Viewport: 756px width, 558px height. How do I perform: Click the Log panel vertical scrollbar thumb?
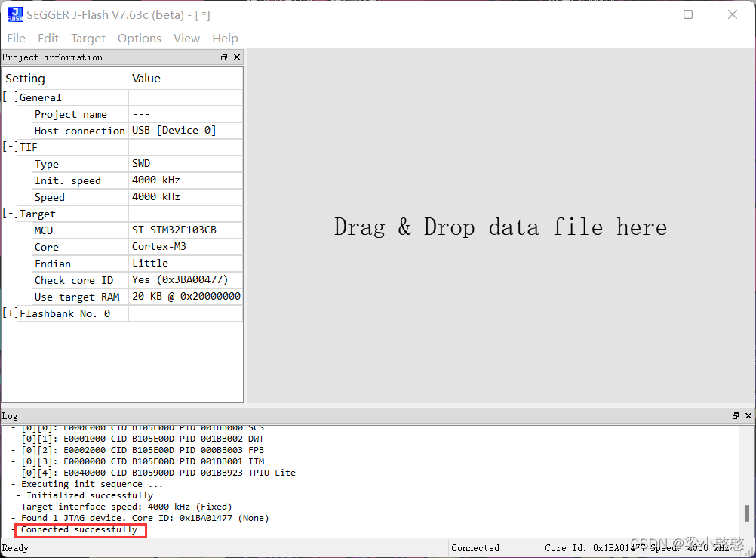[746, 513]
